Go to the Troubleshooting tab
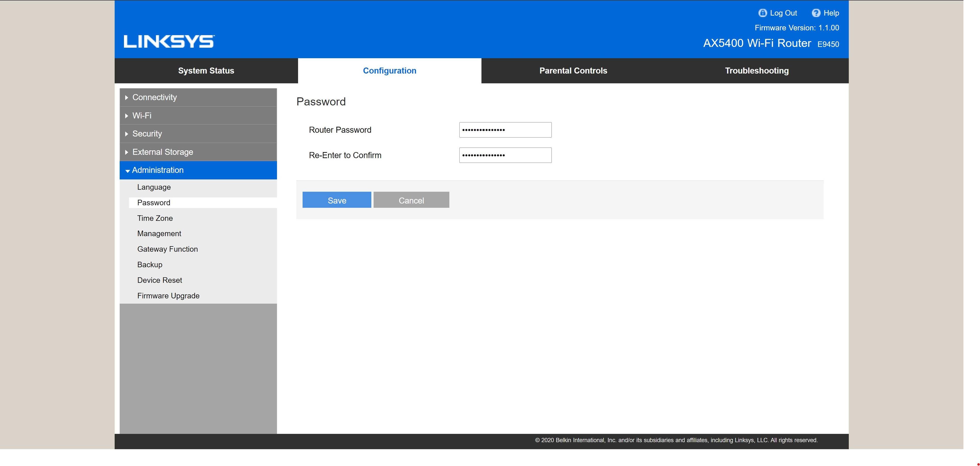 756,71
